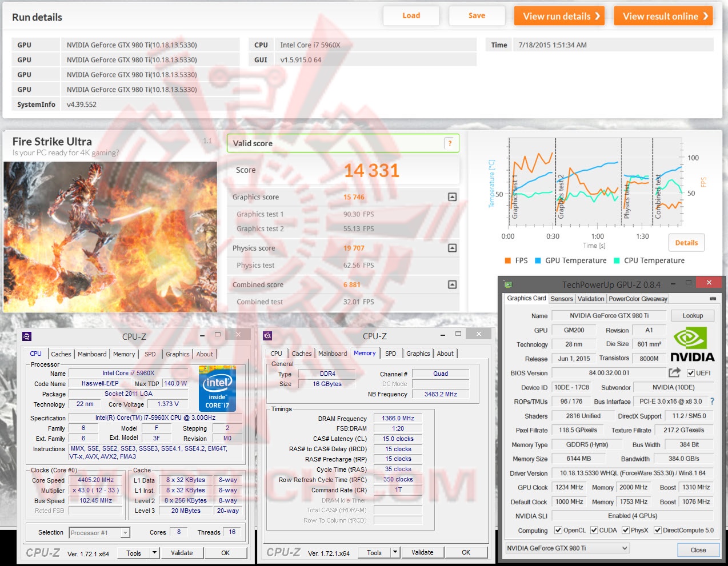
Task: Collapse the Combined score section
Action: [452, 284]
